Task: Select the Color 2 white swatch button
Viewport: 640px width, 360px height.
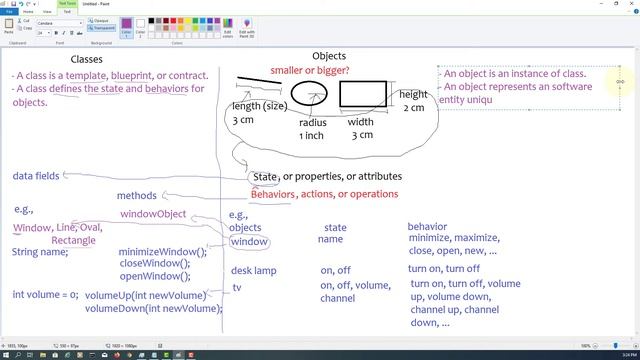Action: pos(140,27)
